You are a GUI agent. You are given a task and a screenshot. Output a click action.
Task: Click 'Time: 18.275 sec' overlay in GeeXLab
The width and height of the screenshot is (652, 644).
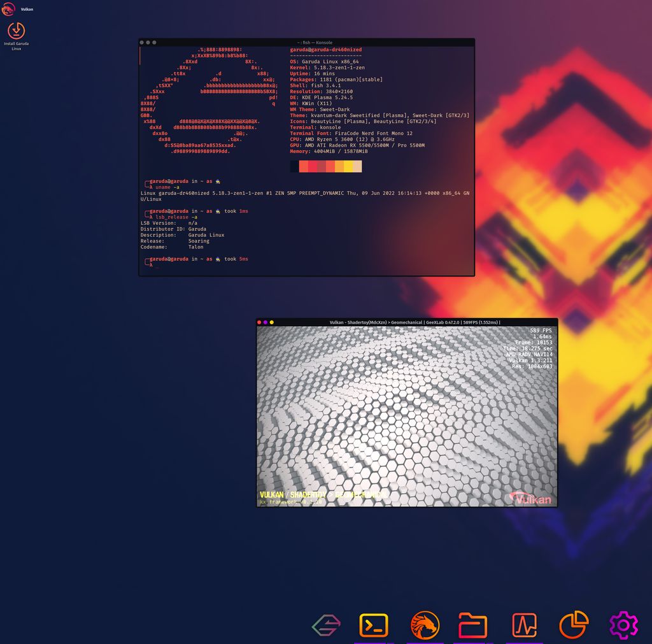point(528,348)
